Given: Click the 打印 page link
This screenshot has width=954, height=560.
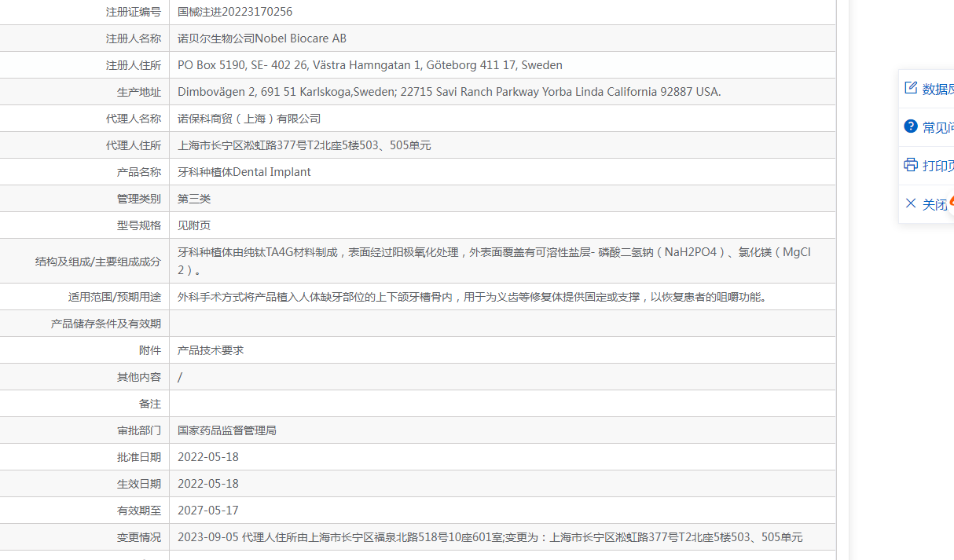Looking at the screenshot, I should [x=938, y=166].
